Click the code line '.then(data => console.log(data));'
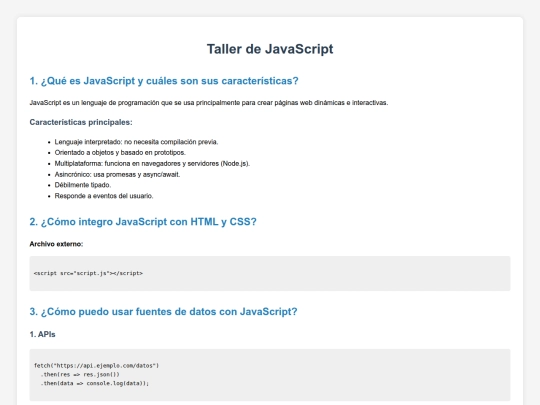 95,383
